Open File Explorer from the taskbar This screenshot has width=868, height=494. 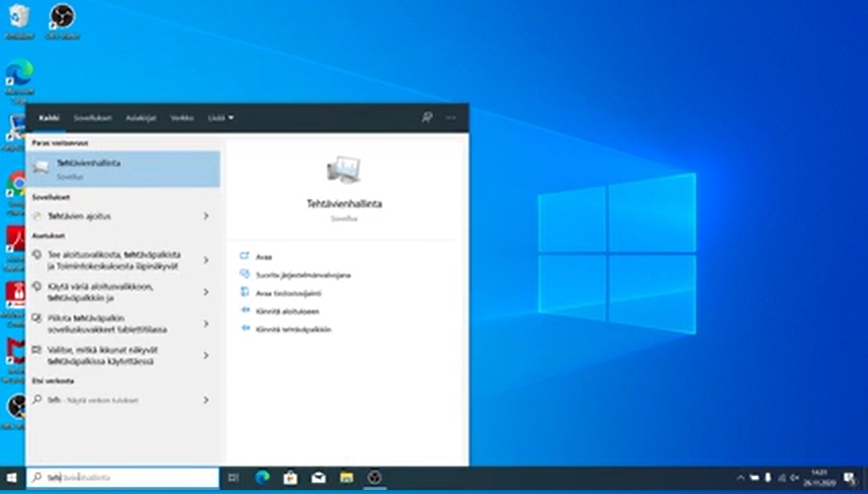pyautogui.click(x=347, y=478)
